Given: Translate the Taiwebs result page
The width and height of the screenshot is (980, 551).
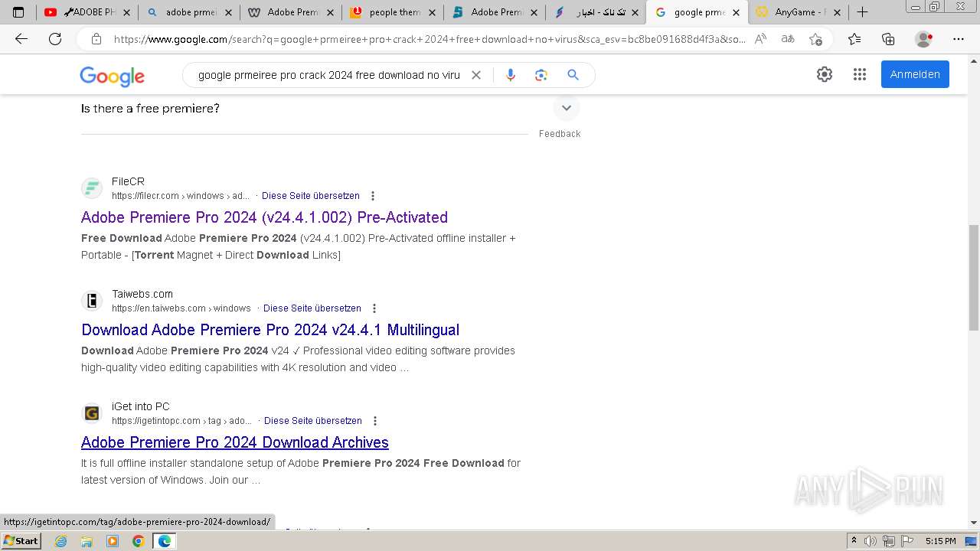Looking at the screenshot, I should pos(312,308).
